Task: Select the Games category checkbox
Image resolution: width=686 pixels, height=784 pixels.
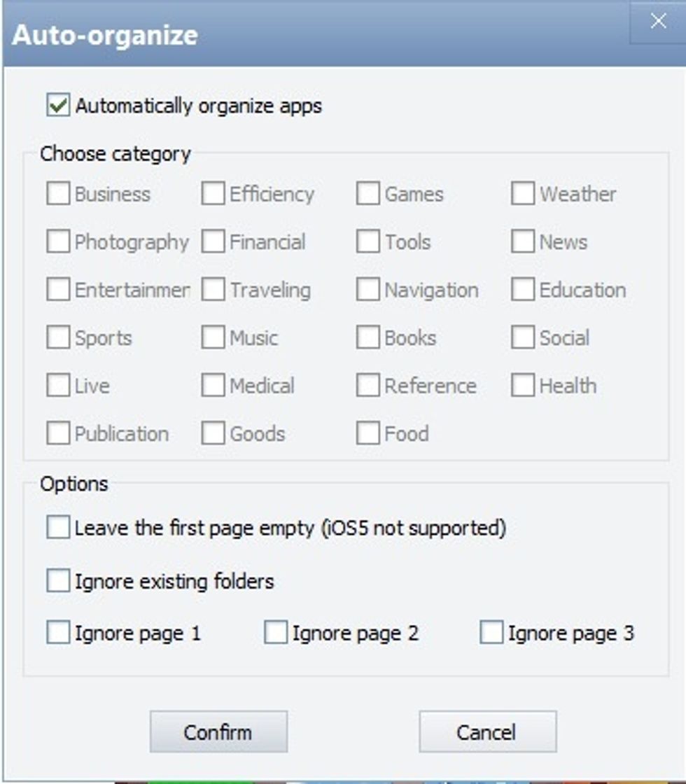Action: tap(367, 194)
